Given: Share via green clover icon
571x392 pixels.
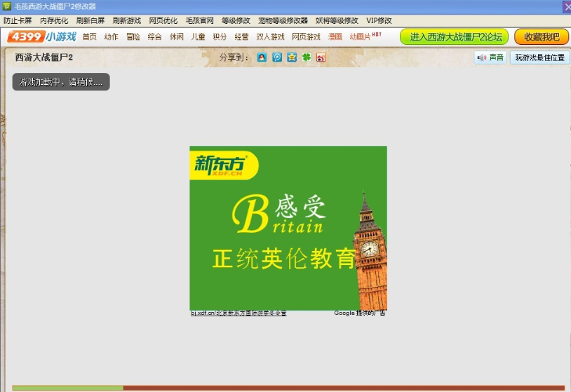Looking at the screenshot, I should pyautogui.click(x=307, y=57).
